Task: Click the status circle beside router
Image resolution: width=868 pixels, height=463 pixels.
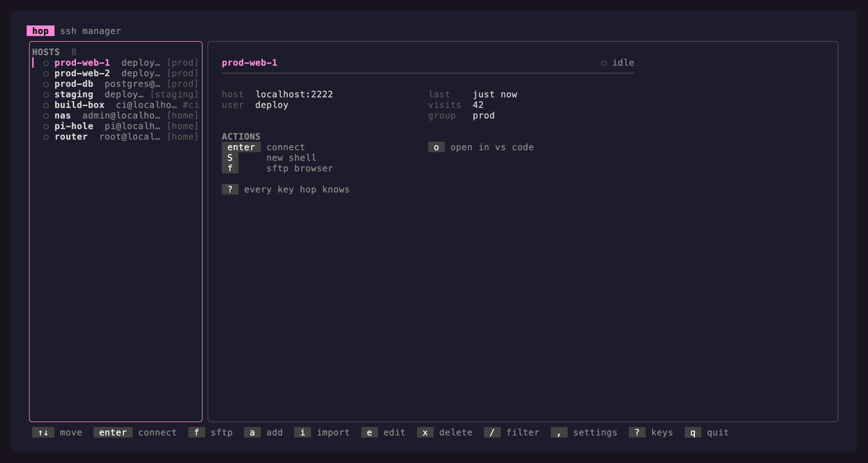Action: (x=46, y=137)
